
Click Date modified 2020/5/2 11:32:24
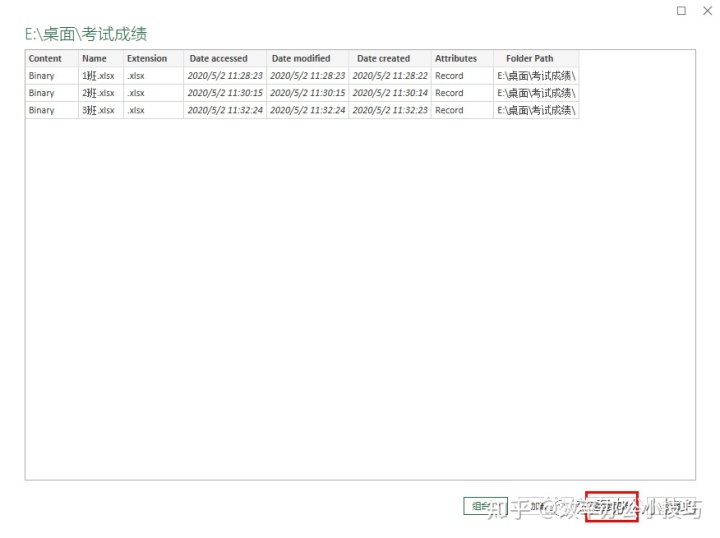(307, 110)
